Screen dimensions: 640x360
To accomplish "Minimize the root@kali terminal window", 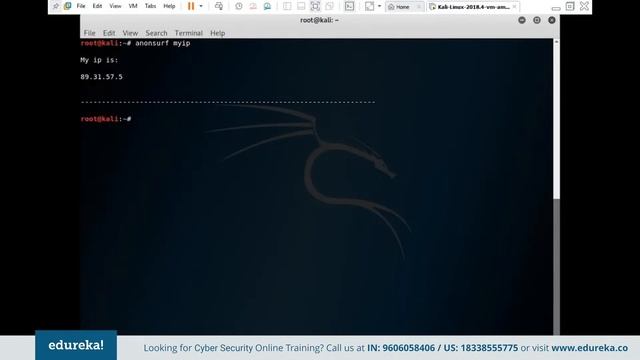I will pos(522,20).
